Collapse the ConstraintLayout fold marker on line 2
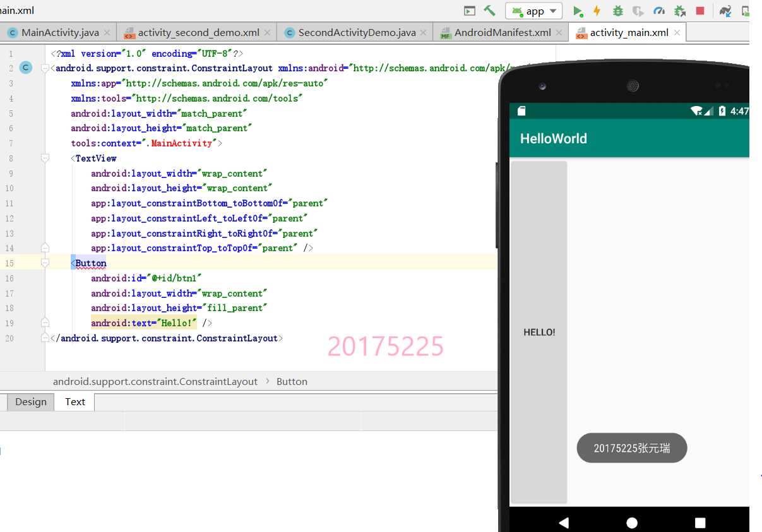762x532 pixels. [x=45, y=68]
